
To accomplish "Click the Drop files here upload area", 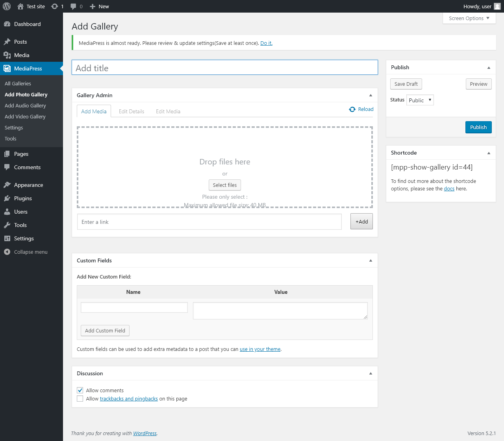I will (225, 167).
